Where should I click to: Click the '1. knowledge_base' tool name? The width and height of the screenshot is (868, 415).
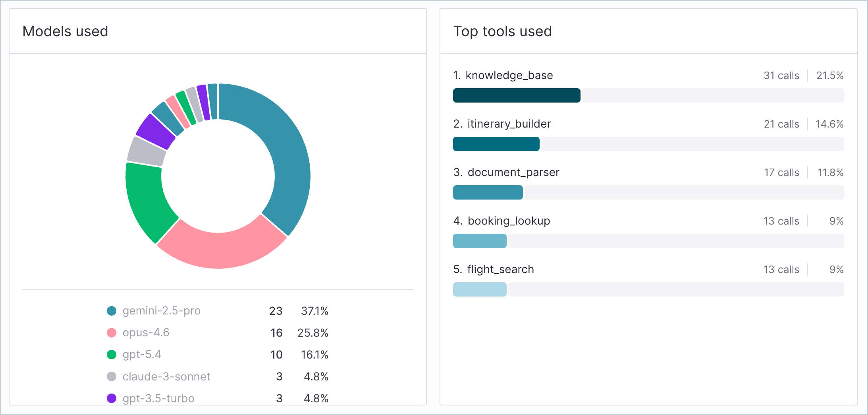(x=503, y=76)
